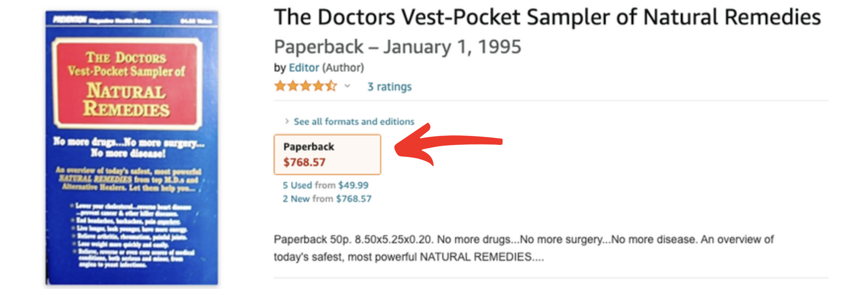
Task: Expand See all formats and editions
Action: 354,122
